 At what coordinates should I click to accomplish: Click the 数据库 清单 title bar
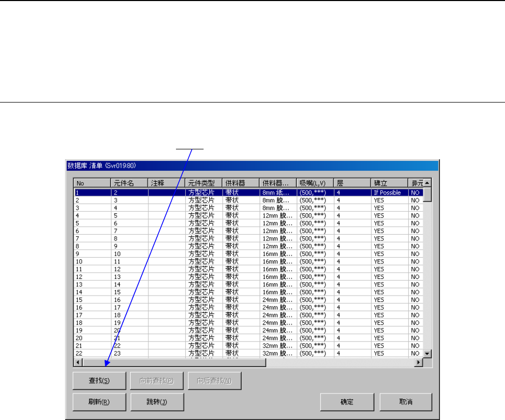(253, 166)
